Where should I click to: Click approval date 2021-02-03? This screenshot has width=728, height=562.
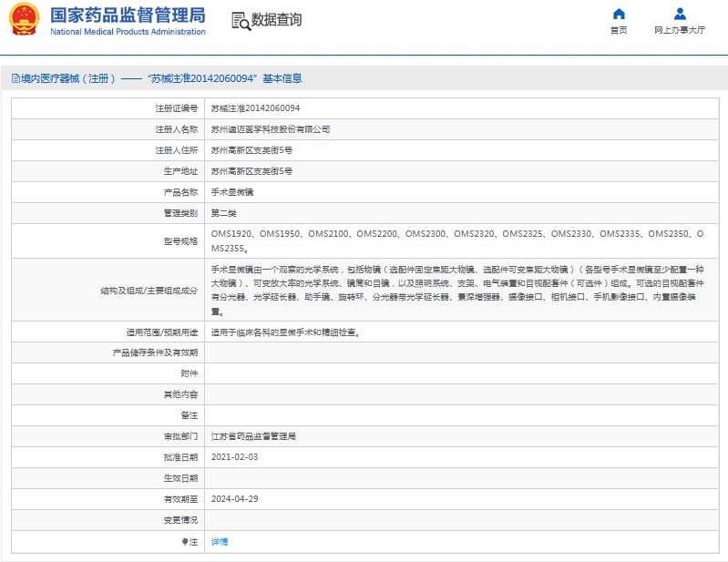coord(234,457)
